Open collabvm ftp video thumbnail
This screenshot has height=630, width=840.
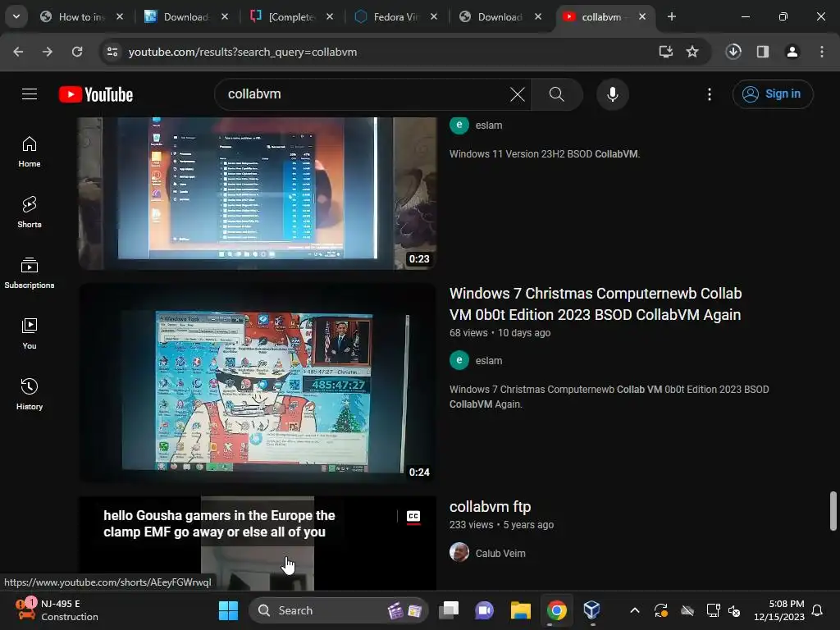tap(257, 543)
